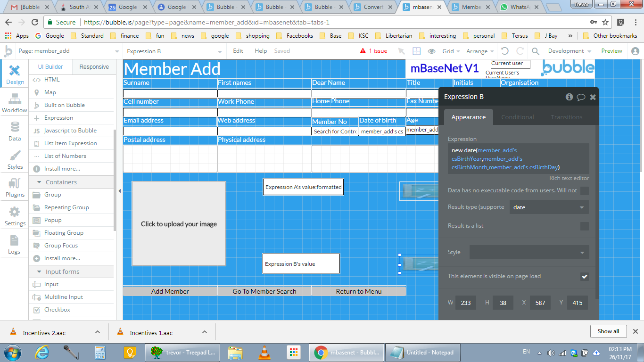Screen dimensions: 644x362
Task: Toggle the grid borders icon in toolbar
Action: (x=416, y=51)
